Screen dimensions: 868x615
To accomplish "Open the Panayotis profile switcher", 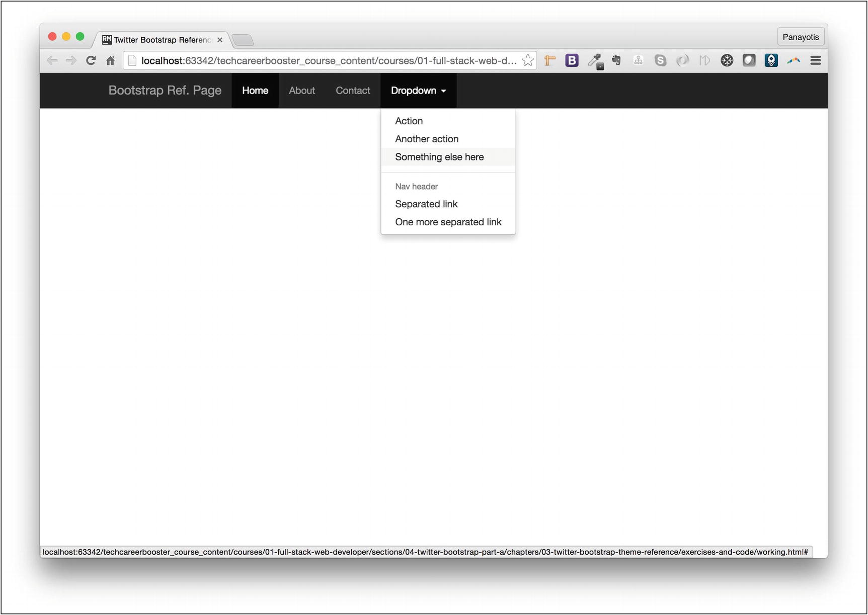I will [x=800, y=37].
